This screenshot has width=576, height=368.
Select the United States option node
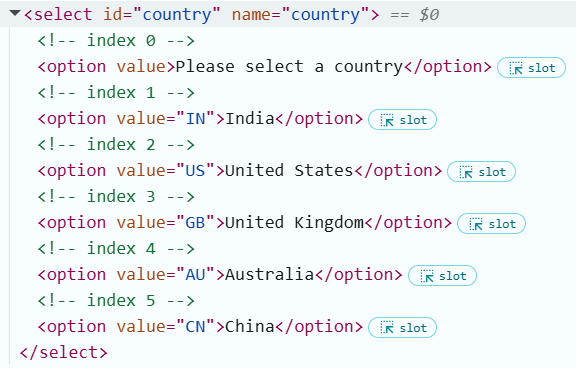point(240,171)
